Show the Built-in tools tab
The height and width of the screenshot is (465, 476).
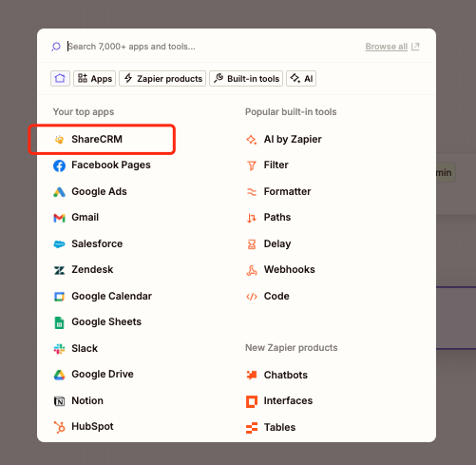(246, 78)
